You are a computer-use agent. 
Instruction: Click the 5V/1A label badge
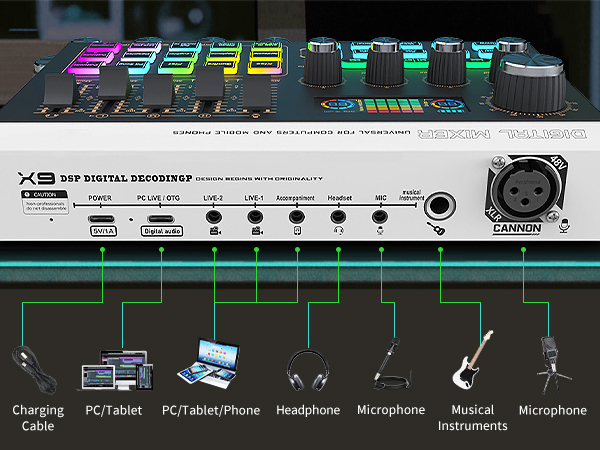tap(103, 231)
